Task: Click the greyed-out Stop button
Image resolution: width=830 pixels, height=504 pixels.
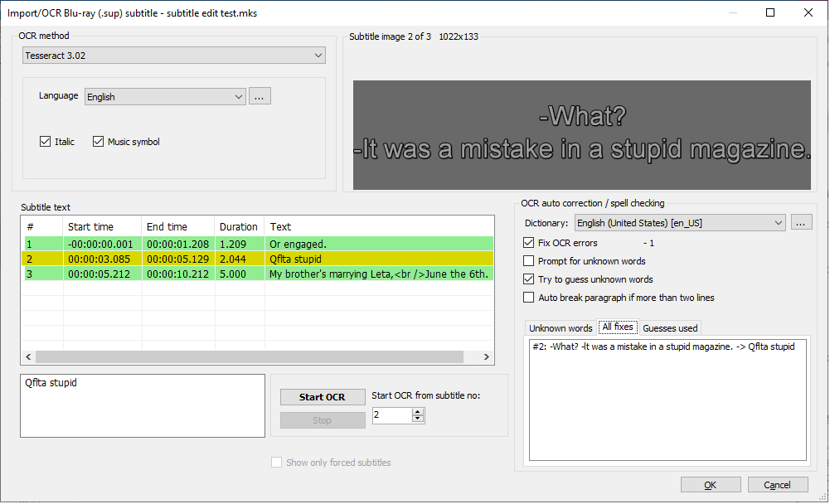Action: pyautogui.click(x=323, y=420)
